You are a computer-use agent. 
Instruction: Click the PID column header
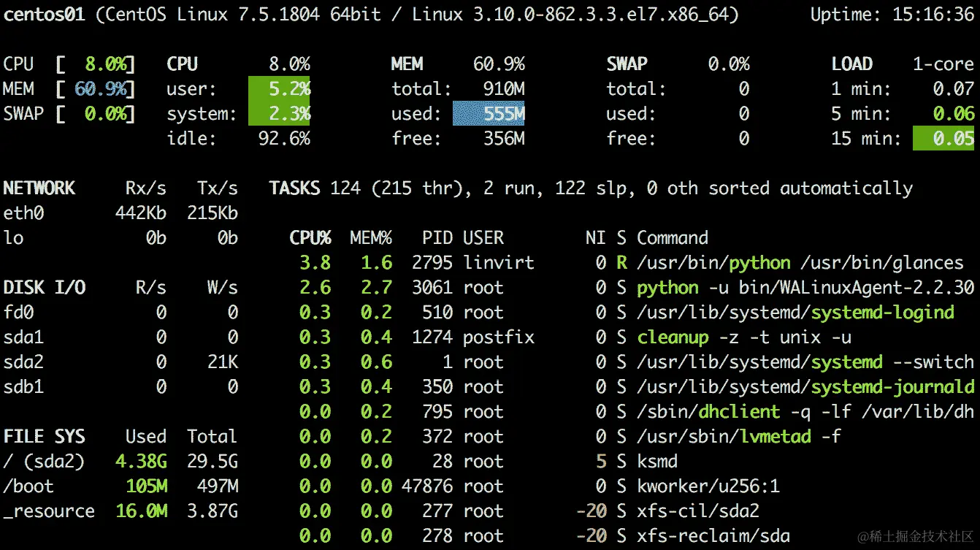pyautogui.click(x=437, y=238)
